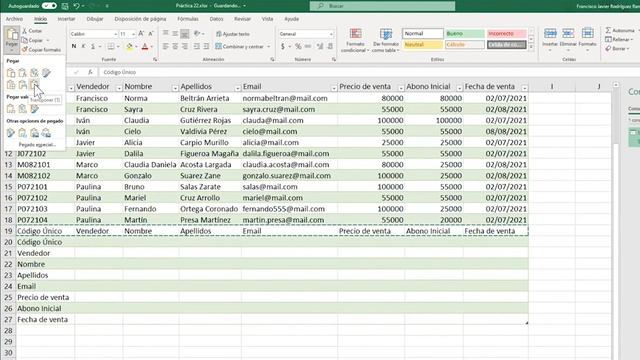Click the Autosuma sigma button
The image size is (640, 360).
[620, 31]
